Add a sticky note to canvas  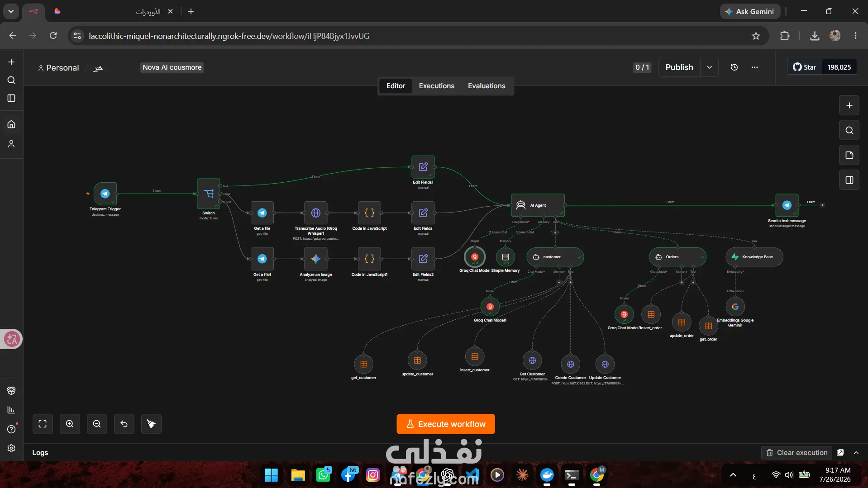pyautogui.click(x=849, y=155)
